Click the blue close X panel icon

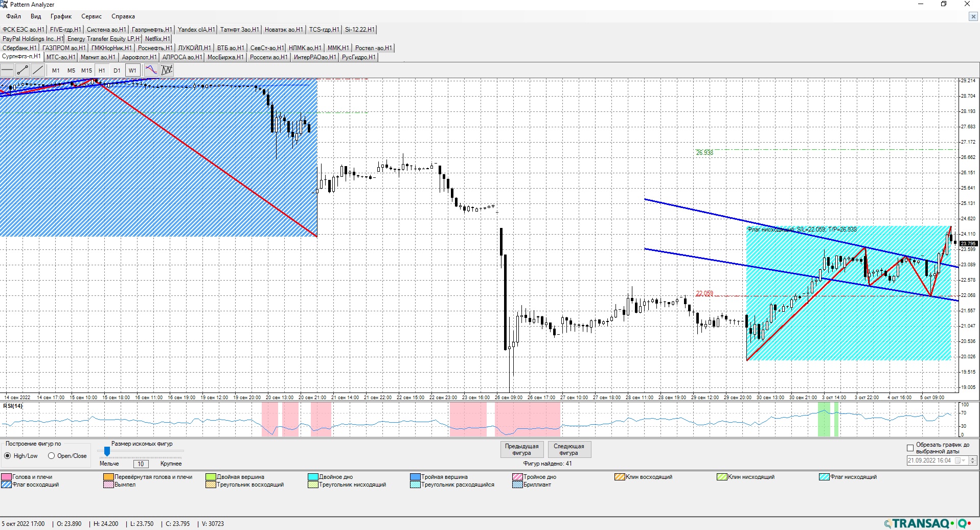(x=973, y=16)
